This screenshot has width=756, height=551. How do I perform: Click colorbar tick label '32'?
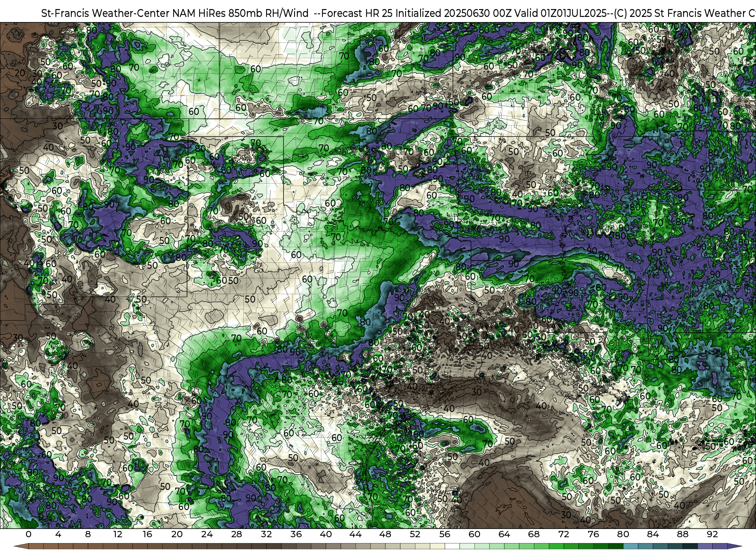[x=266, y=534]
